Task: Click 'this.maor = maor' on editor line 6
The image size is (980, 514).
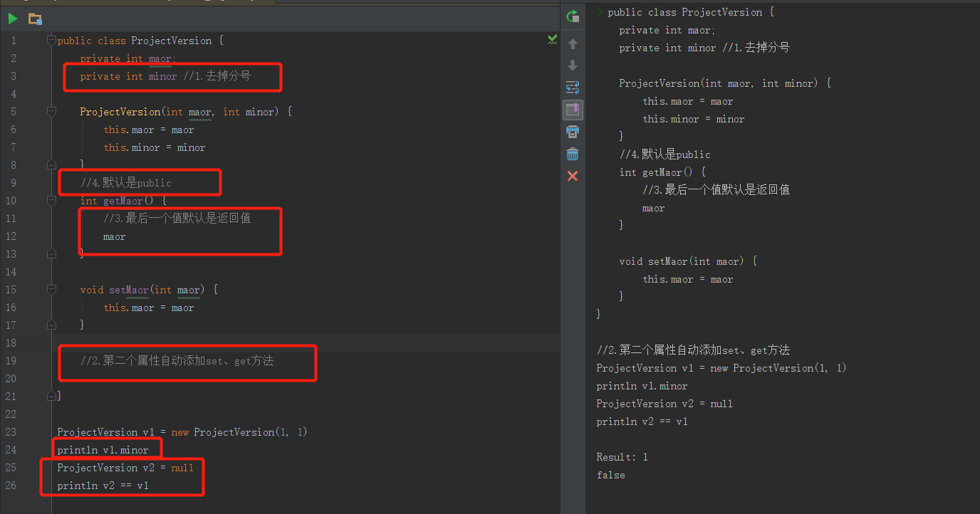Action: click(x=149, y=130)
